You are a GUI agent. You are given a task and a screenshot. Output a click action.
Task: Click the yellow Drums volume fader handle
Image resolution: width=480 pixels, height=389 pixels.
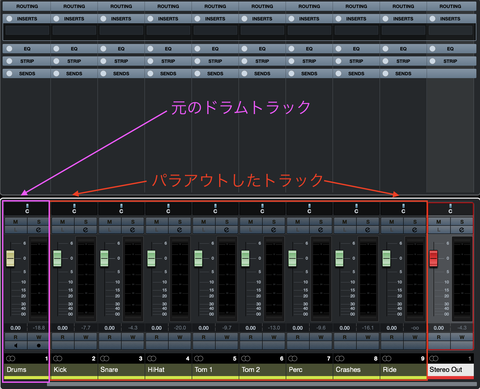(x=10, y=258)
